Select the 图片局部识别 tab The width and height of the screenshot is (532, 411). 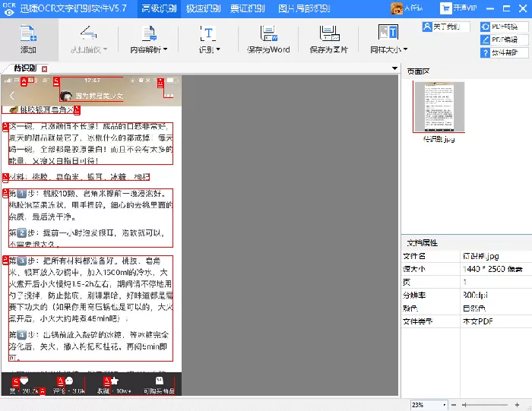pos(304,9)
